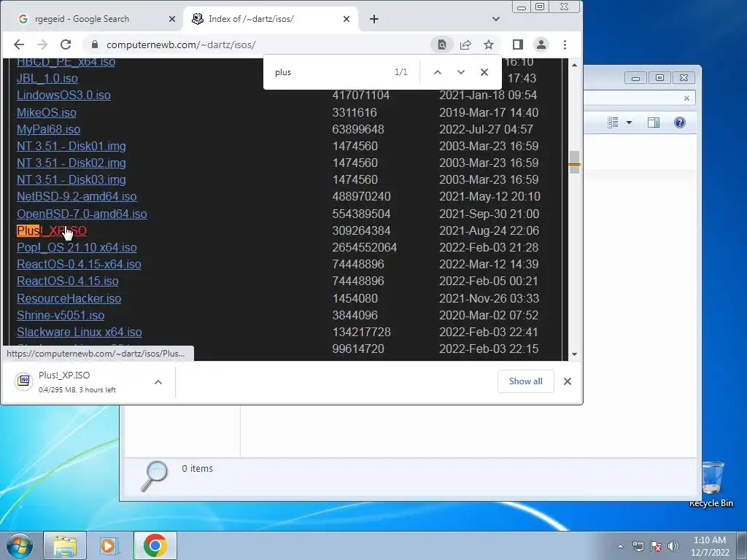This screenshot has height=560, width=747.
Task: Open the Pop!_OS 21.10 x64.iso link
Action: point(77,248)
